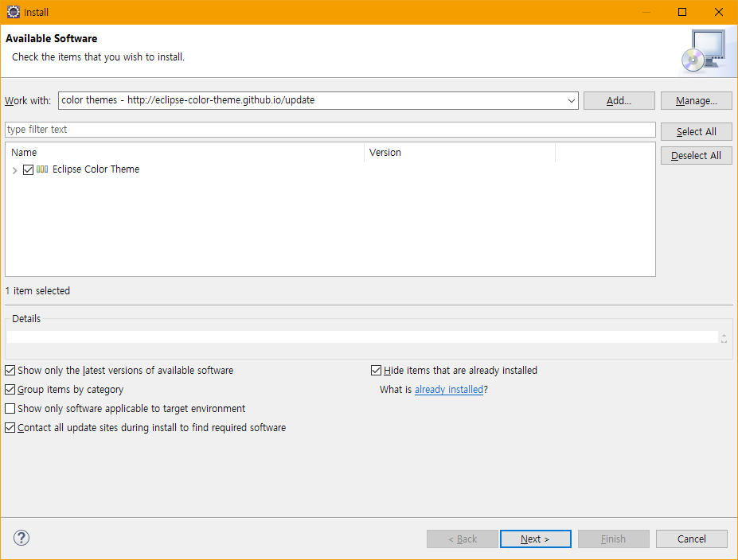Select the Eclipse Color Theme row label
This screenshot has height=560, width=738.
point(96,169)
